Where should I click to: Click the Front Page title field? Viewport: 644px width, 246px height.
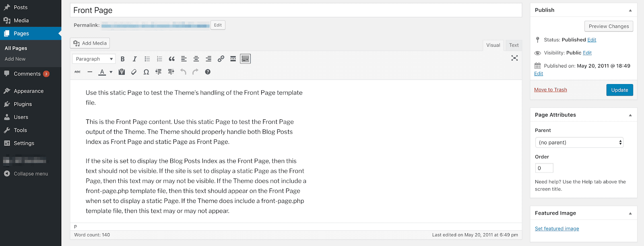296,10
